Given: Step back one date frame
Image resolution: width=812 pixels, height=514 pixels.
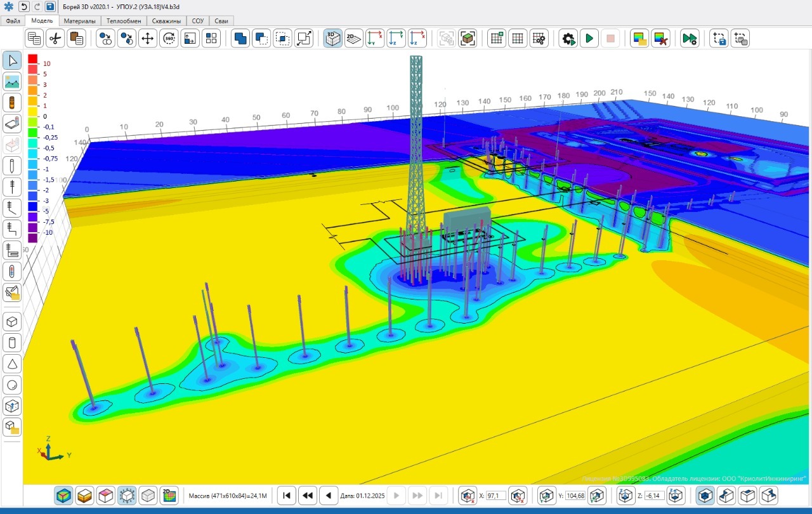Looking at the screenshot, I should 328,496.
